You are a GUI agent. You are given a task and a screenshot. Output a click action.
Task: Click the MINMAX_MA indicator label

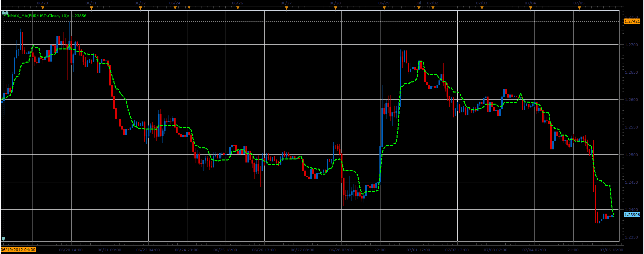point(44,16)
